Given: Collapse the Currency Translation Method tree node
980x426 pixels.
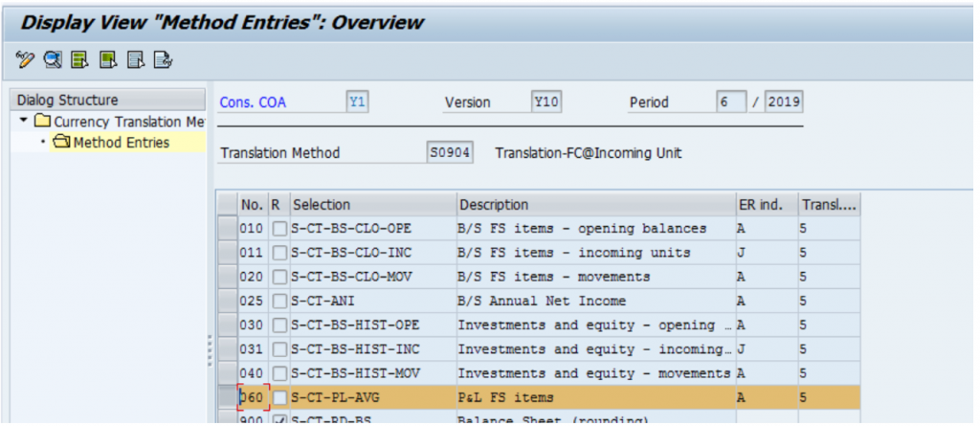Looking at the screenshot, I should click(x=24, y=120).
